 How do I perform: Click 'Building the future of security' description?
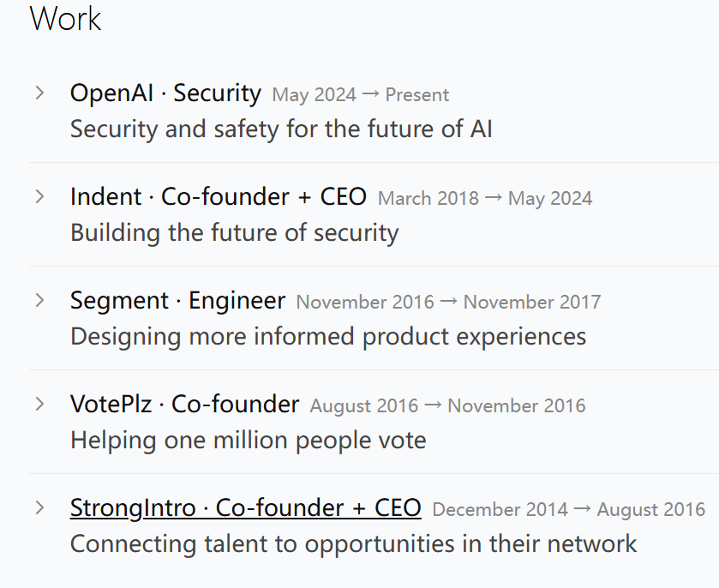coord(234,232)
